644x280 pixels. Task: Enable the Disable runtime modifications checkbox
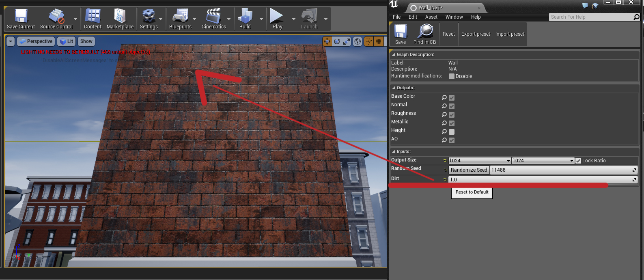pyautogui.click(x=452, y=76)
